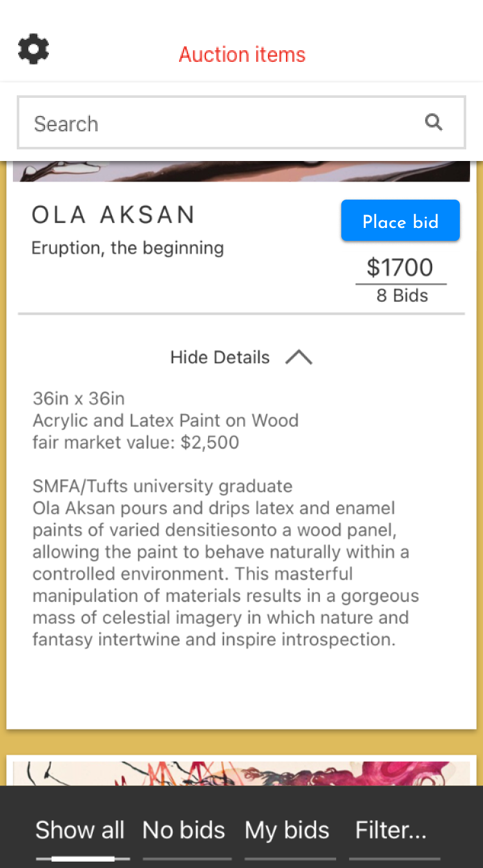This screenshot has height=868, width=483.
Task: Select the Show all tab
Action: point(80,830)
